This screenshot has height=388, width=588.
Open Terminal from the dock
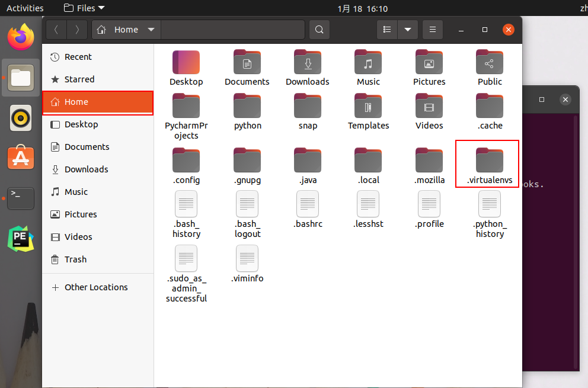[21, 198]
